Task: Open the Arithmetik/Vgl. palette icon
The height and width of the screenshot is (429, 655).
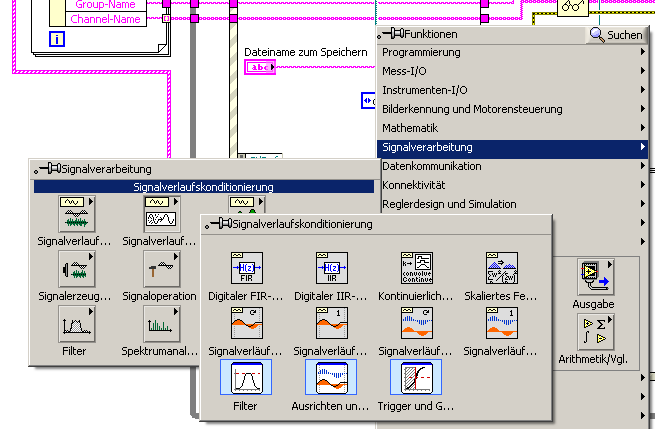Action: [x=596, y=332]
